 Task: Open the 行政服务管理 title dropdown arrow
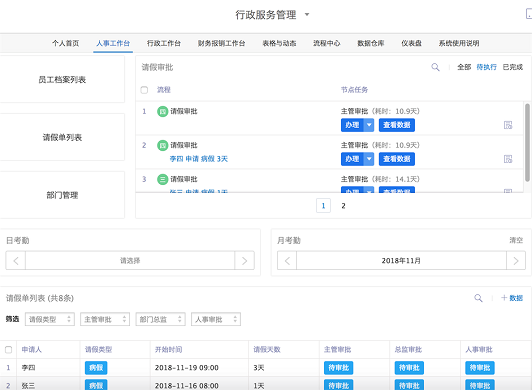[x=307, y=15]
